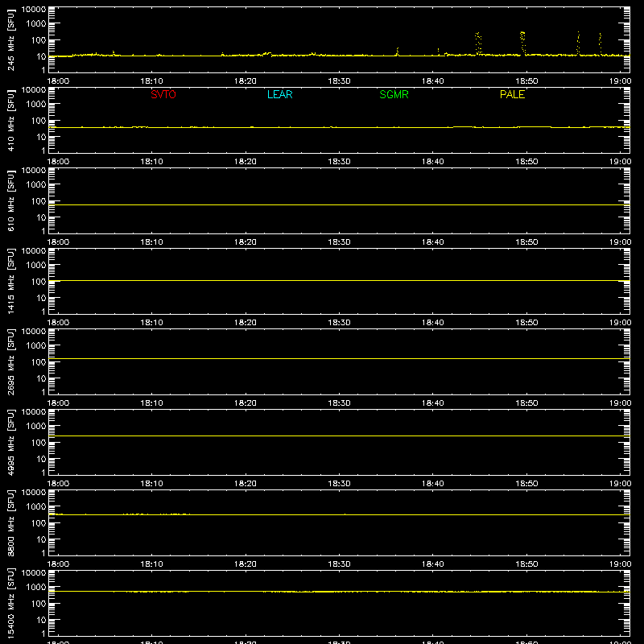Click the 100 tick label on 8800 MHz axis
This screenshot has height=644, width=644.
click(39, 522)
